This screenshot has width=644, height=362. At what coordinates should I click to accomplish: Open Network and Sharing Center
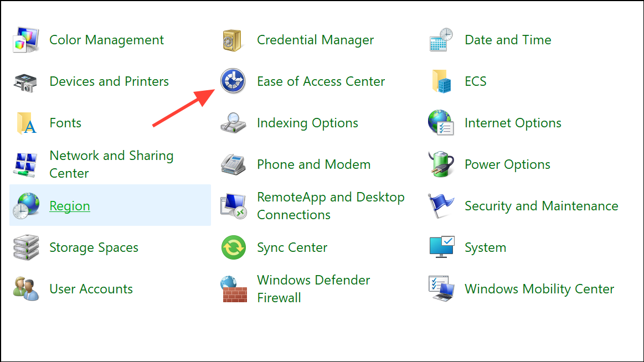[x=111, y=164]
